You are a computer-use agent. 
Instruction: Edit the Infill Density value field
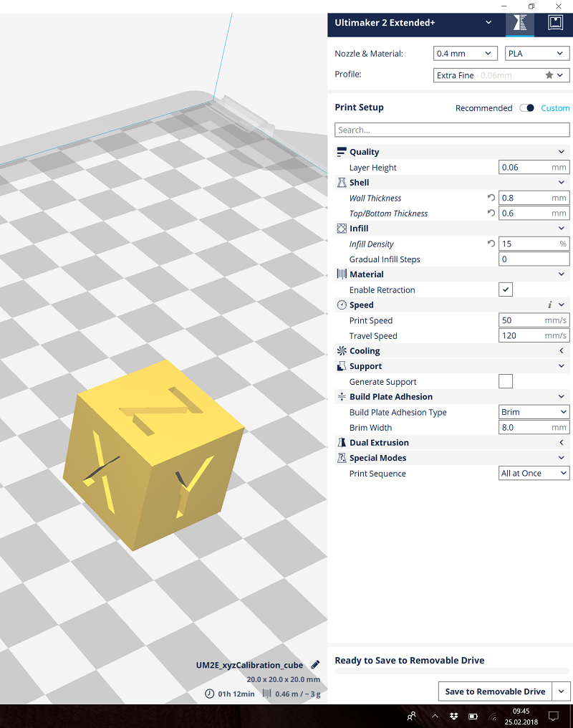point(534,244)
